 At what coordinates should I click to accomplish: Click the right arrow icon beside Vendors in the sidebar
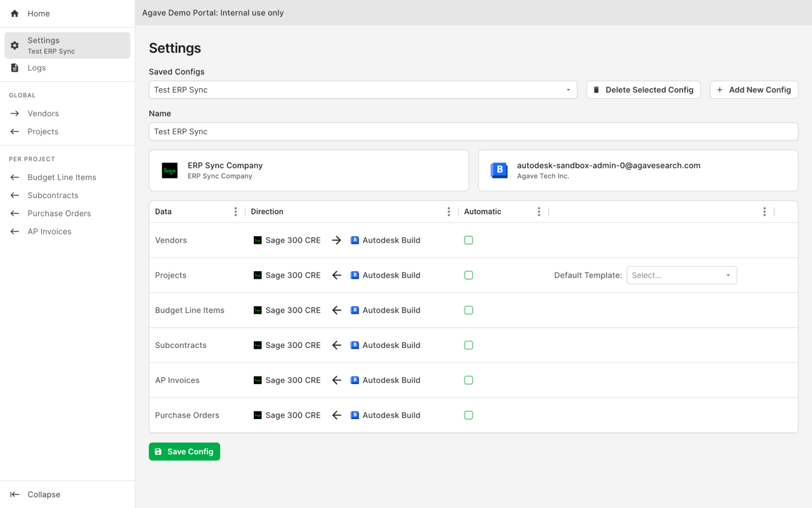[15, 114]
